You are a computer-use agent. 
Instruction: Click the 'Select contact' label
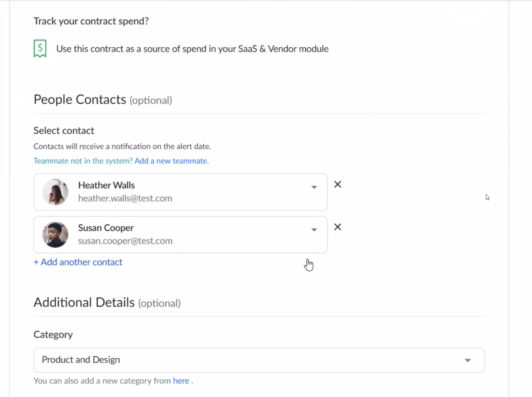coord(64,130)
